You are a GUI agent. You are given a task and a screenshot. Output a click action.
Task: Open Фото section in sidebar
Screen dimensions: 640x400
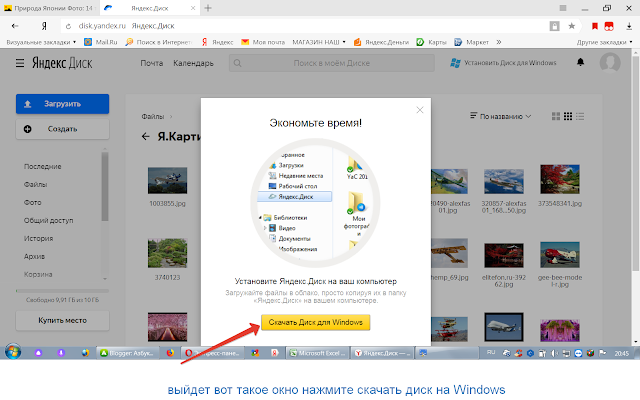point(33,202)
